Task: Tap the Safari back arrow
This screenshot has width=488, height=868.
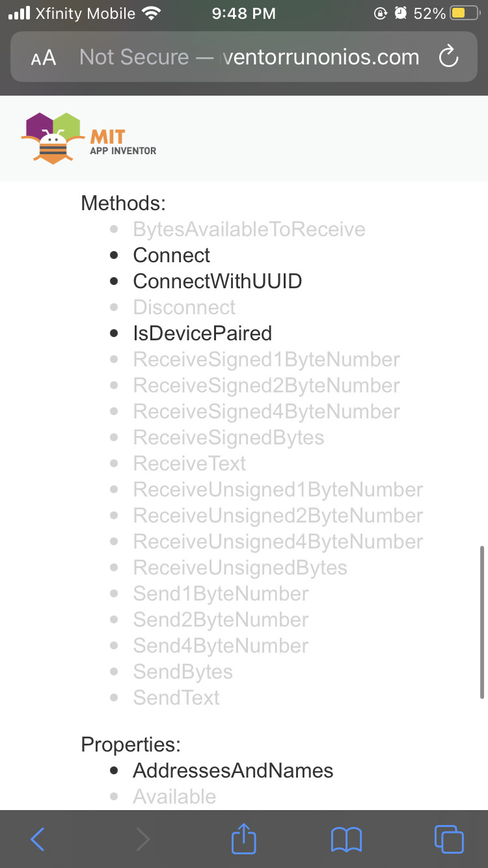Action: [x=38, y=839]
